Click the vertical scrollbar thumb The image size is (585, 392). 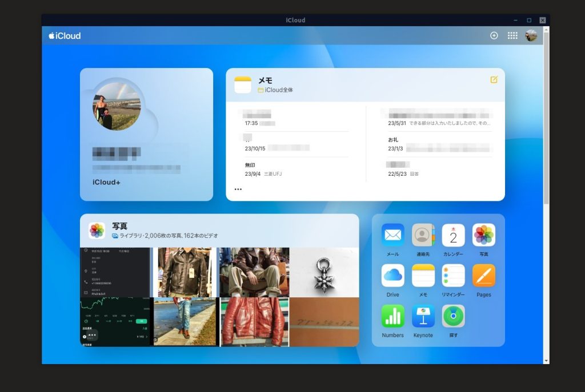(546, 118)
